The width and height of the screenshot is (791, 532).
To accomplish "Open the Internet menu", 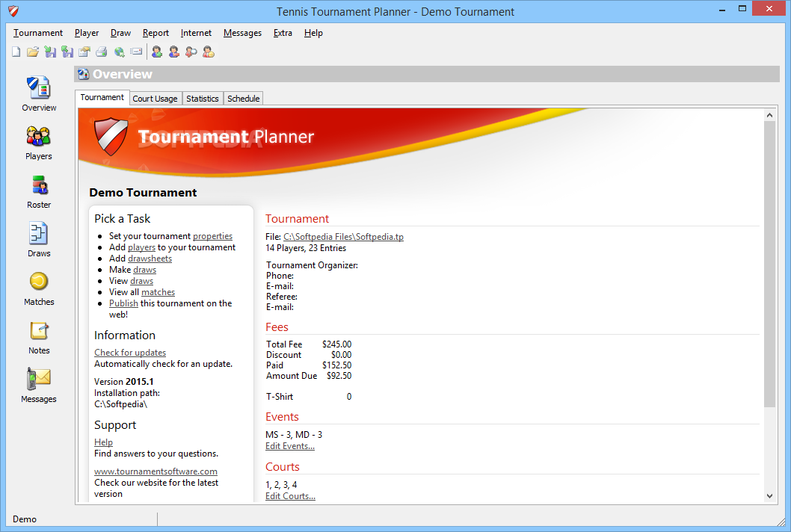I will coord(196,33).
